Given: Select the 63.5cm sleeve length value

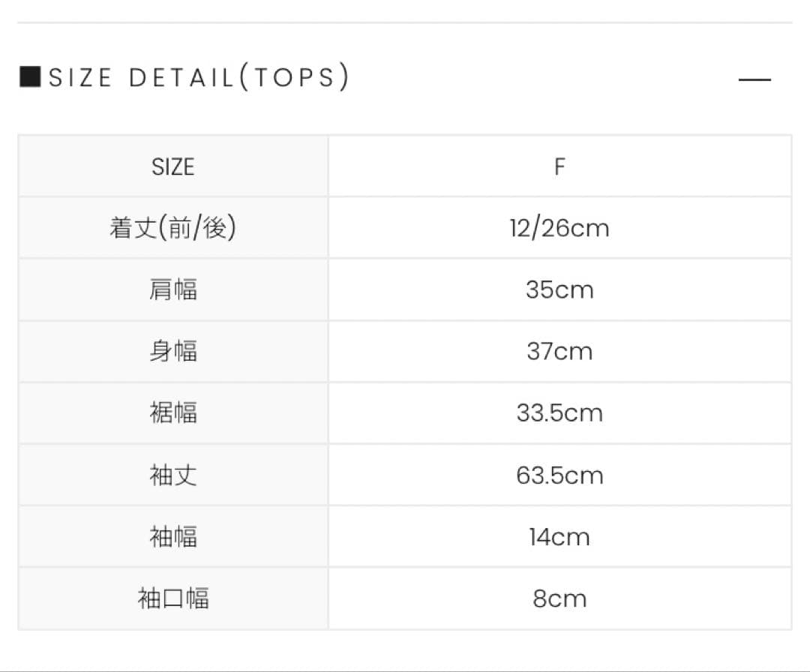Looking at the screenshot, I should point(560,475).
